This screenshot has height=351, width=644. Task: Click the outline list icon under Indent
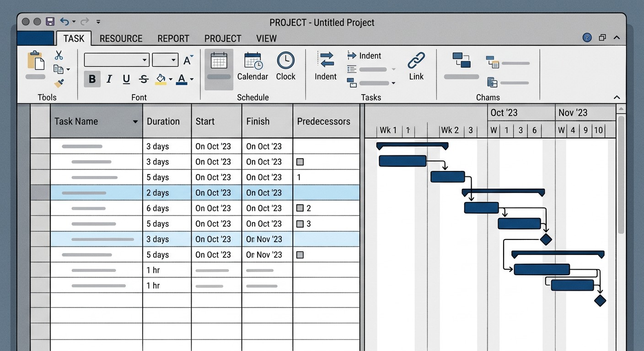(x=352, y=69)
